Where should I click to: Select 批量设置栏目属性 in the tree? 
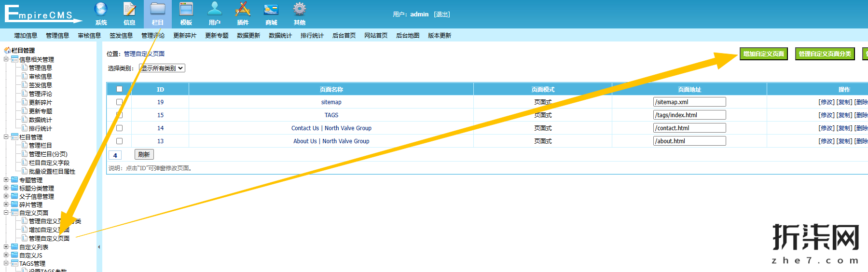[52, 172]
